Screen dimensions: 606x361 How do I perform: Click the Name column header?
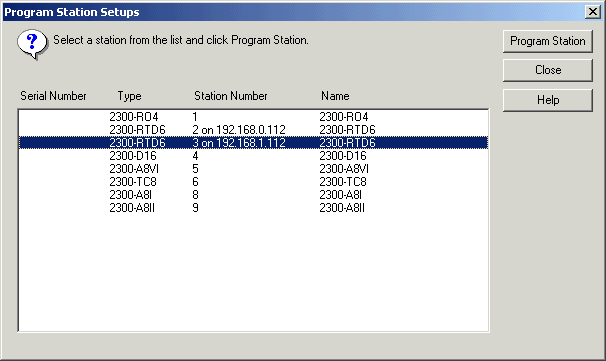[335, 96]
